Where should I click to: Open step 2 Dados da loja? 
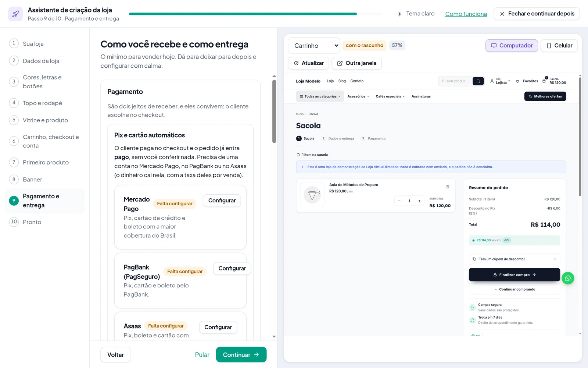(44, 61)
